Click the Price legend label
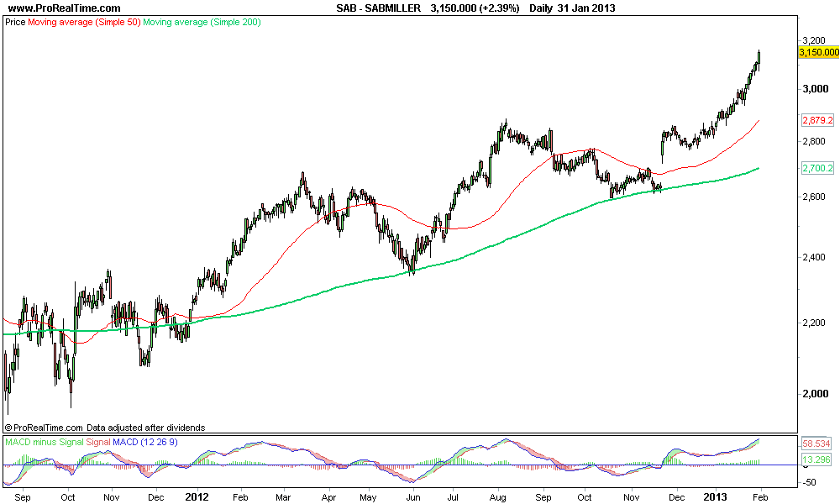 click(15, 23)
